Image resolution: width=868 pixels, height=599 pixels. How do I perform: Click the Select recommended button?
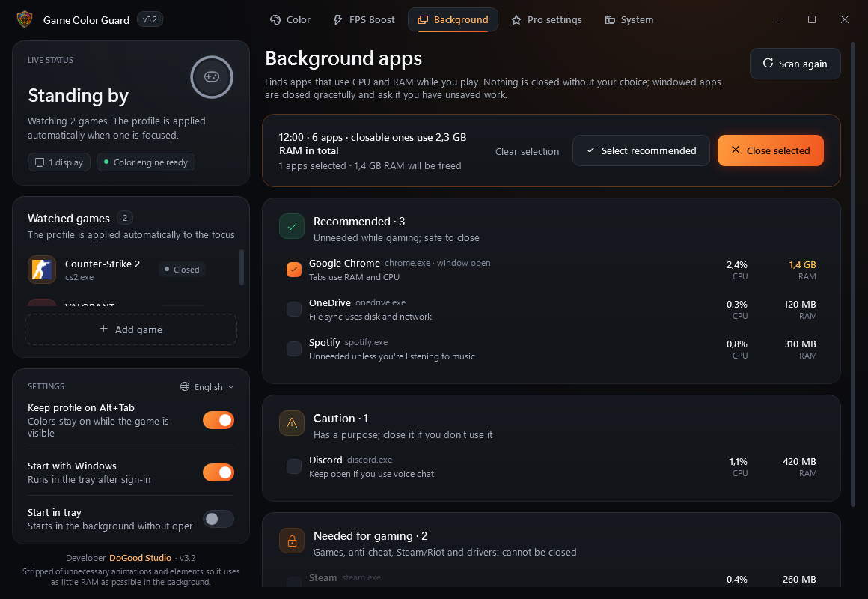click(641, 150)
